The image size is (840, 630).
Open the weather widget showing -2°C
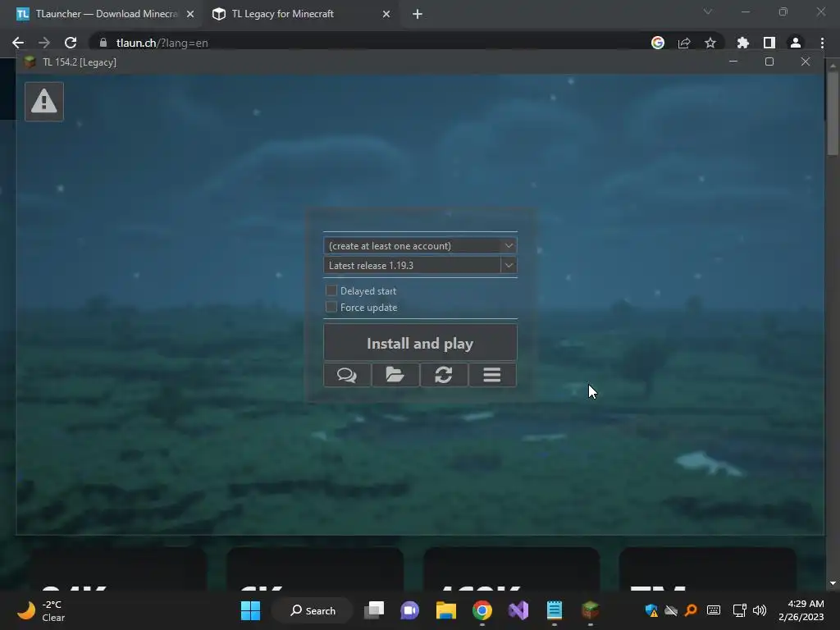[42, 610]
